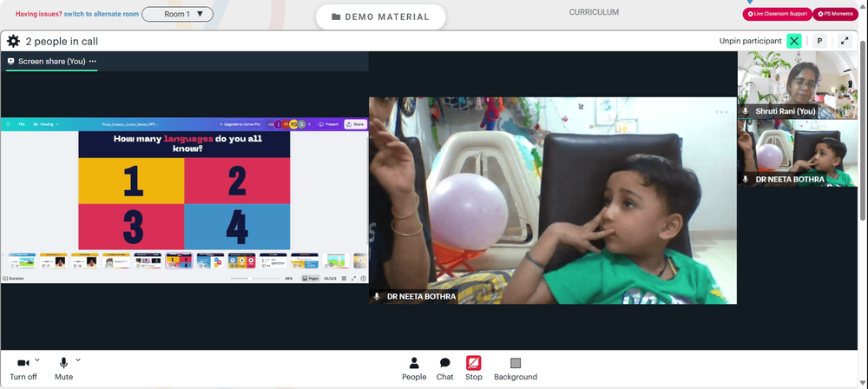Select answer tile number 3

point(131,227)
